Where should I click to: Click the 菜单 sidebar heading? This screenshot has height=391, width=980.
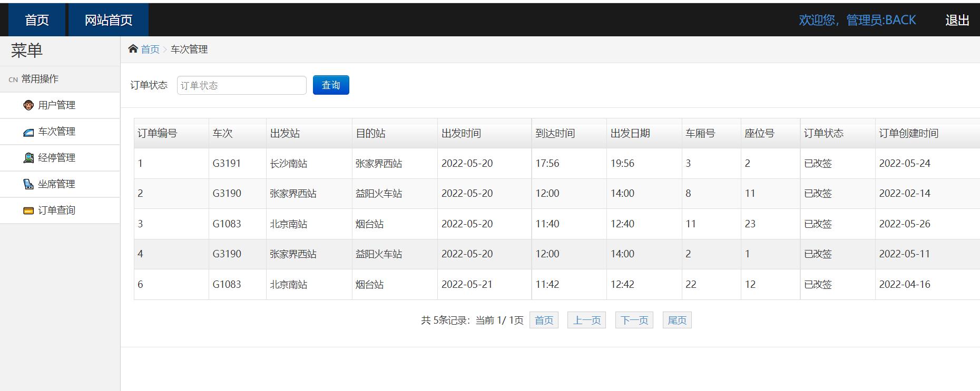pyautogui.click(x=26, y=51)
